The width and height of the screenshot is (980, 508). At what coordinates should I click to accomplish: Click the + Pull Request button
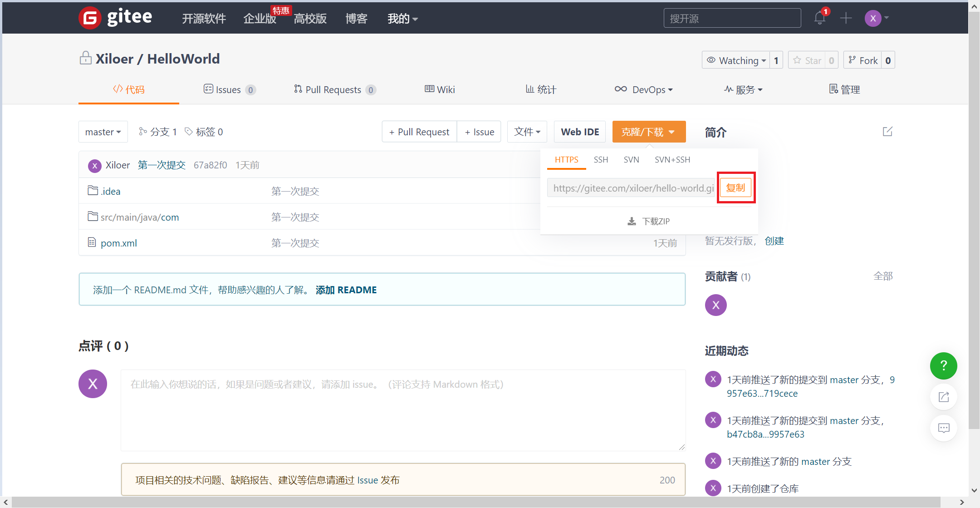tap(419, 132)
